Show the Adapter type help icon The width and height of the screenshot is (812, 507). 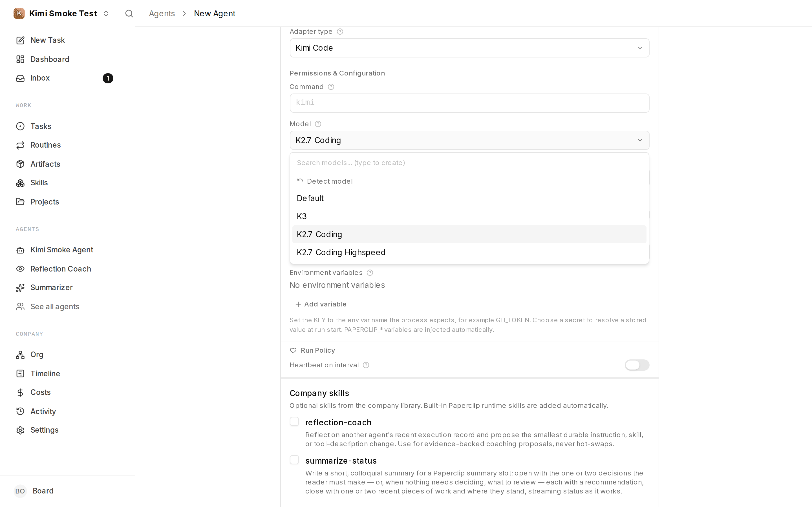[x=340, y=32]
